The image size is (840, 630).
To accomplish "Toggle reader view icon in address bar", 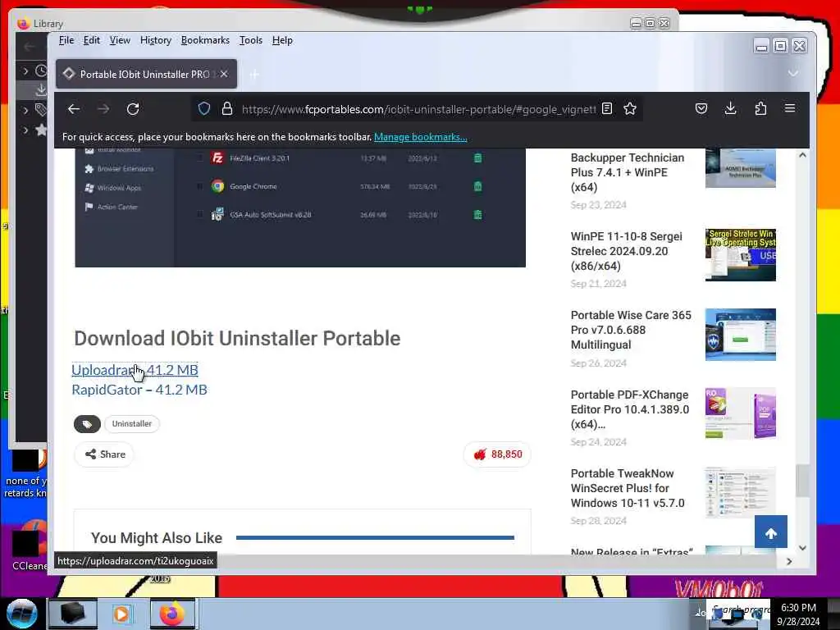I will point(607,109).
